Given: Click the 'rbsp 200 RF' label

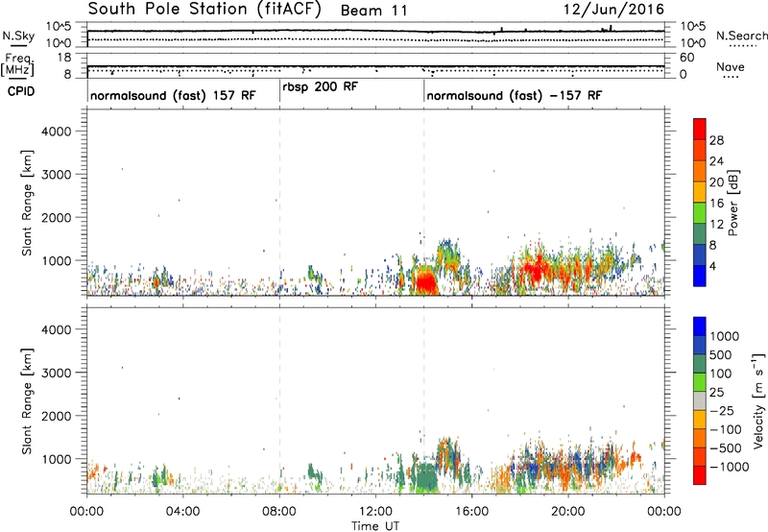Looking at the screenshot, I should 321,87.
